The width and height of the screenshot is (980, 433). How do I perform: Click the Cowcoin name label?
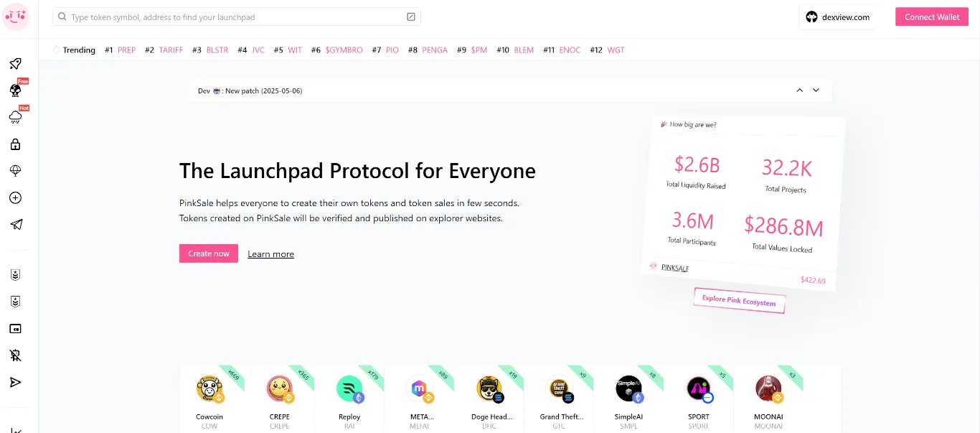[x=209, y=416]
